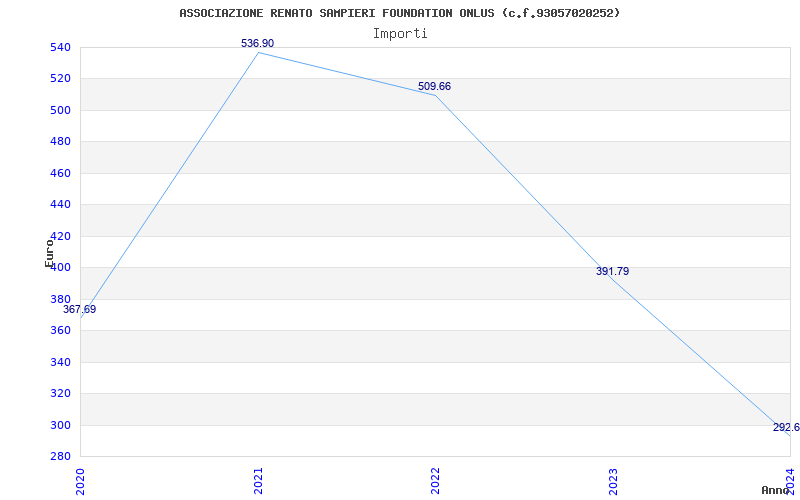
Task: Click the data label 509.66
Action: 434,87
